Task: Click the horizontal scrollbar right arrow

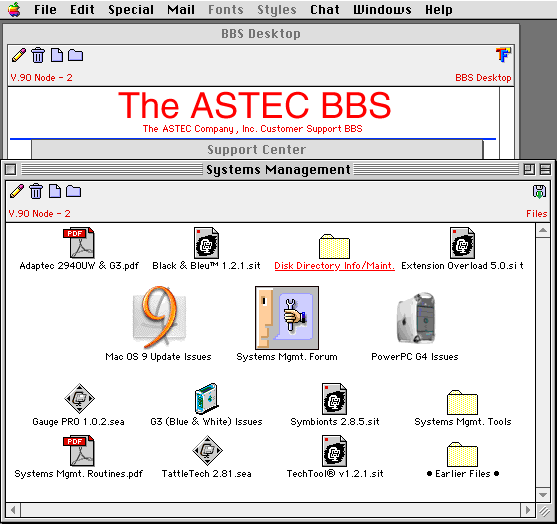Action: click(528, 510)
